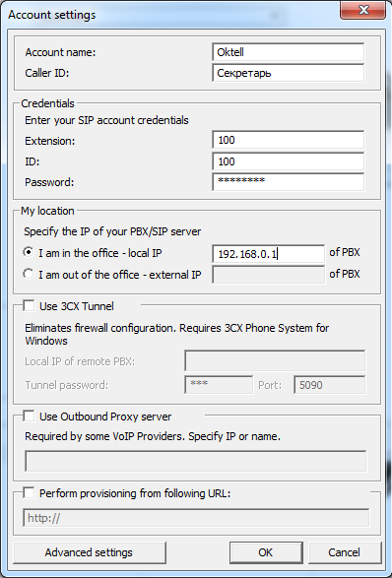Viewport: 392px width, 578px height.
Task: Select 'I am in the office' radio button
Action: (28, 252)
